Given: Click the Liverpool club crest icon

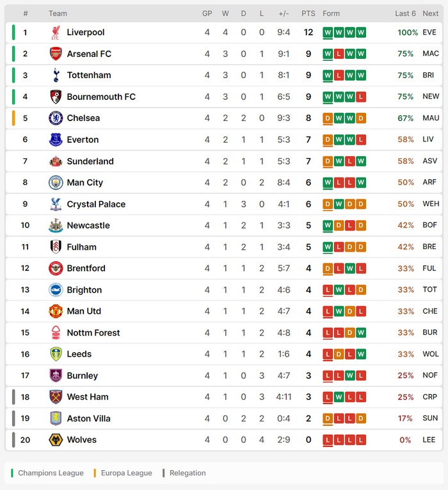Looking at the screenshot, I should click(x=56, y=33).
